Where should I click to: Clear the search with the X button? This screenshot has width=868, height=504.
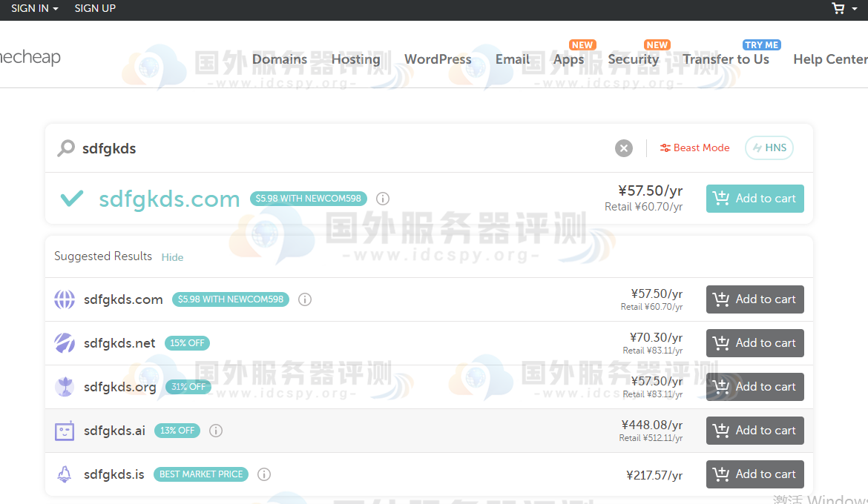(x=624, y=148)
